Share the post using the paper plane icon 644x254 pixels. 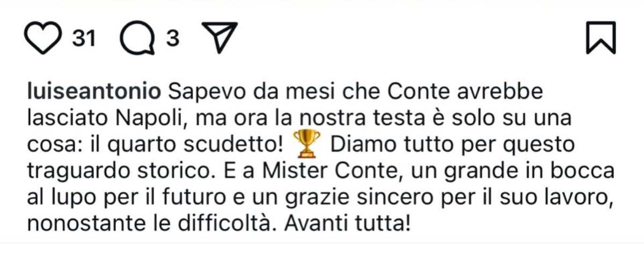219,38
